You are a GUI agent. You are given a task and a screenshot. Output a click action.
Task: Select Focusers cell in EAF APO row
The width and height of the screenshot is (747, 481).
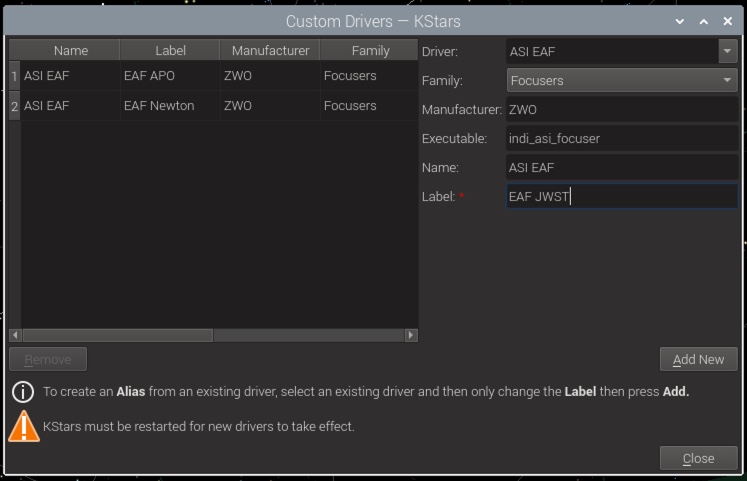(x=370, y=76)
